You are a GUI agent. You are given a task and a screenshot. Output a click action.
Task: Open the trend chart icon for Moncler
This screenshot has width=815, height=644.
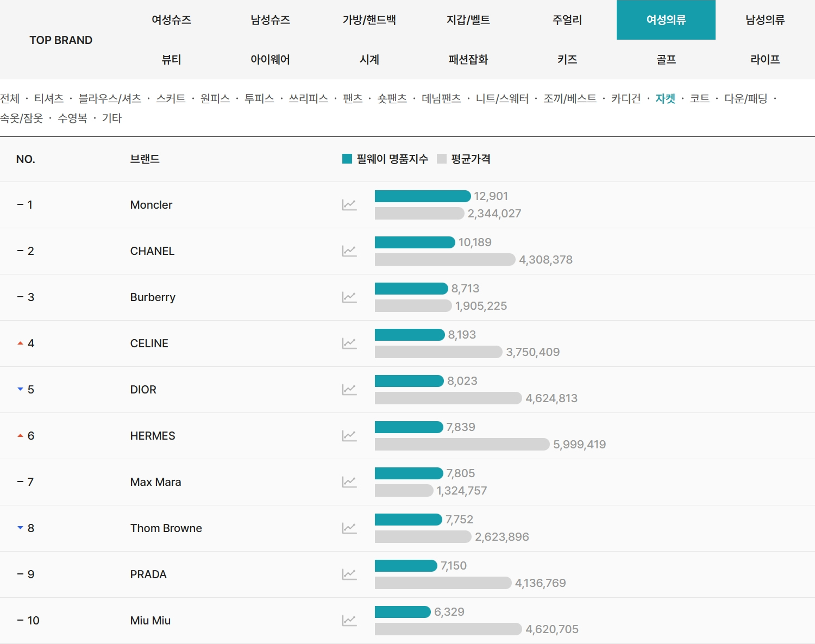pyautogui.click(x=349, y=205)
